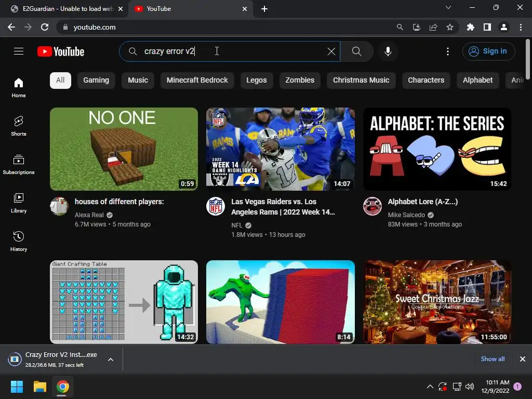
Task: Open Alphabet Lore (A-Z...) video title
Action: pos(423,202)
